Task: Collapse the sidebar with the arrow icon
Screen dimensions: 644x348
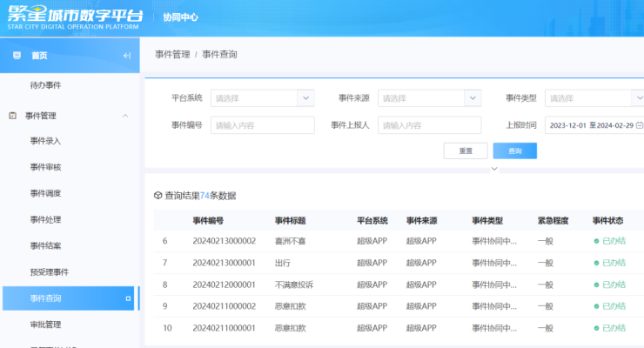Action: pyautogui.click(x=127, y=56)
